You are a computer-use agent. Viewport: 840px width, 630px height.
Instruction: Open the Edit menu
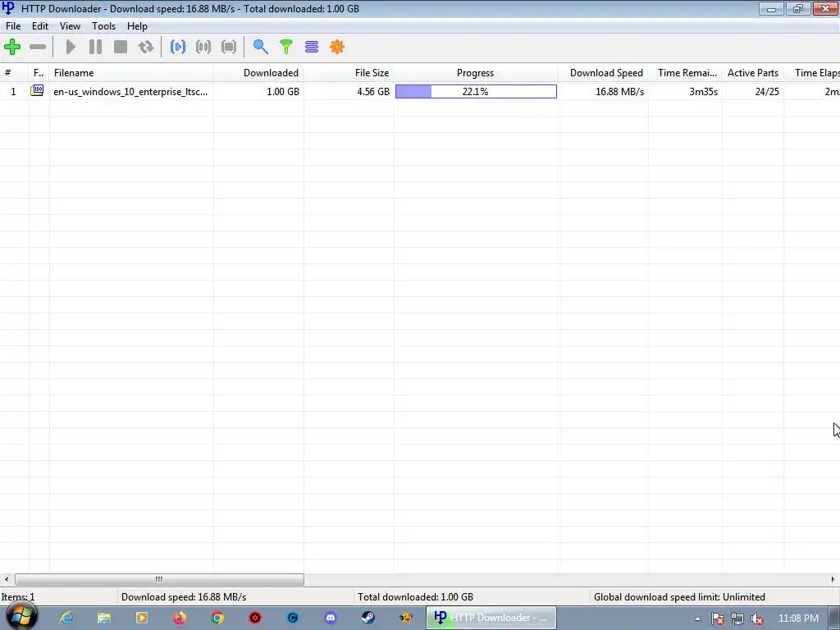(x=39, y=25)
